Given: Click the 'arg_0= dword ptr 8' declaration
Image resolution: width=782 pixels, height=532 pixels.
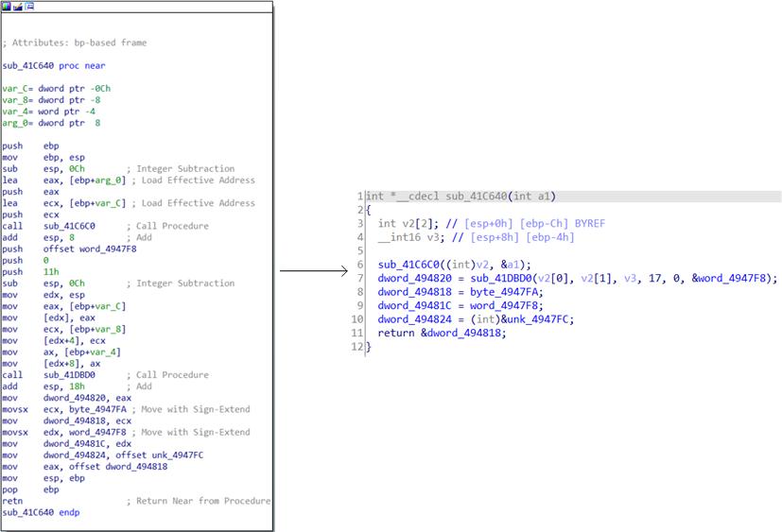Looking at the screenshot, I should 51,123.
